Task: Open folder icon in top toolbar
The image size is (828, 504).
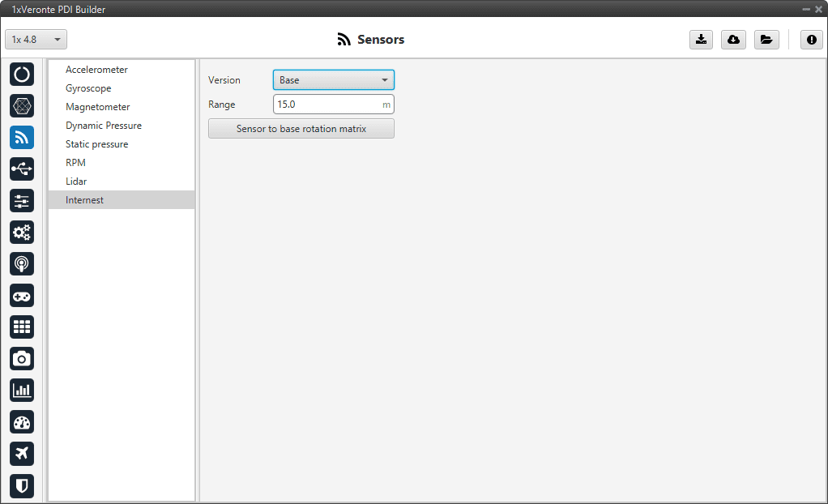Action: click(x=766, y=40)
